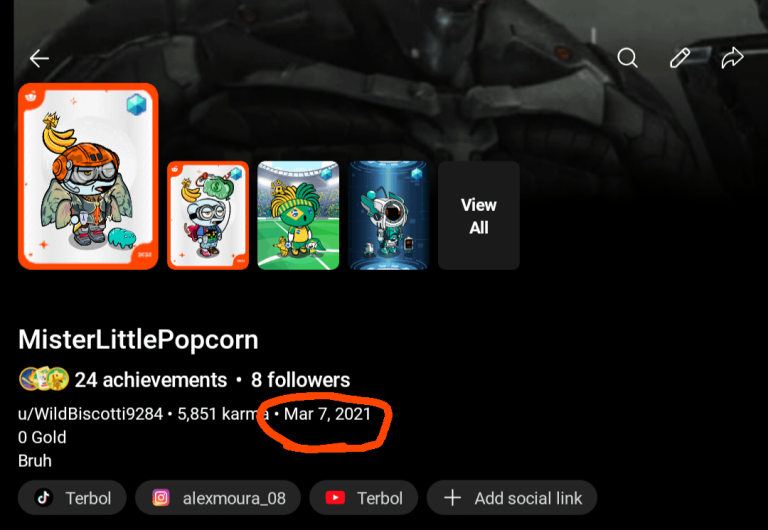Tap the pencil edit profile icon
Image resolution: width=768 pixels, height=530 pixels.
point(680,58)
